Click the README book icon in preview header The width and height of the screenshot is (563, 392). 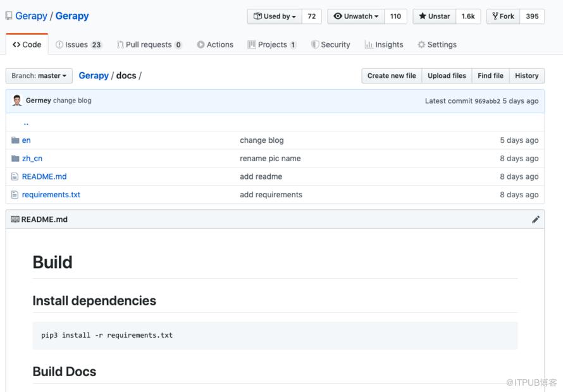pyautogui.click(x=15, y=219)
